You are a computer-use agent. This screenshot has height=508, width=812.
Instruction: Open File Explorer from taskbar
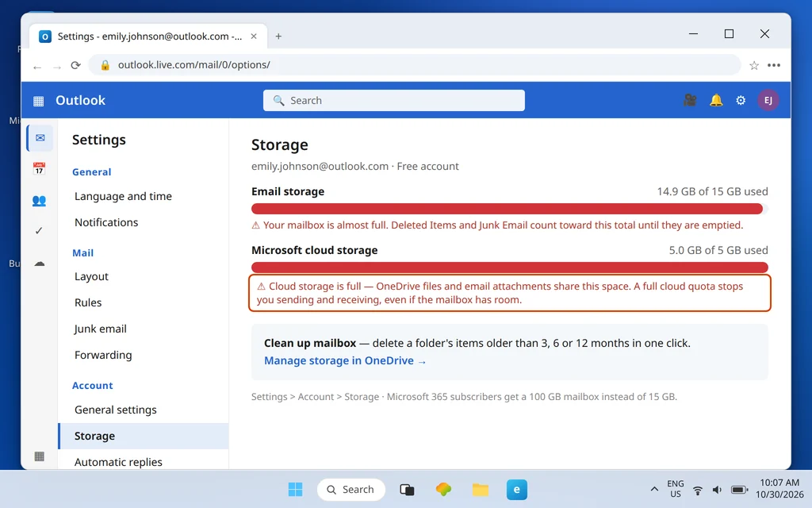click(480, 489)
